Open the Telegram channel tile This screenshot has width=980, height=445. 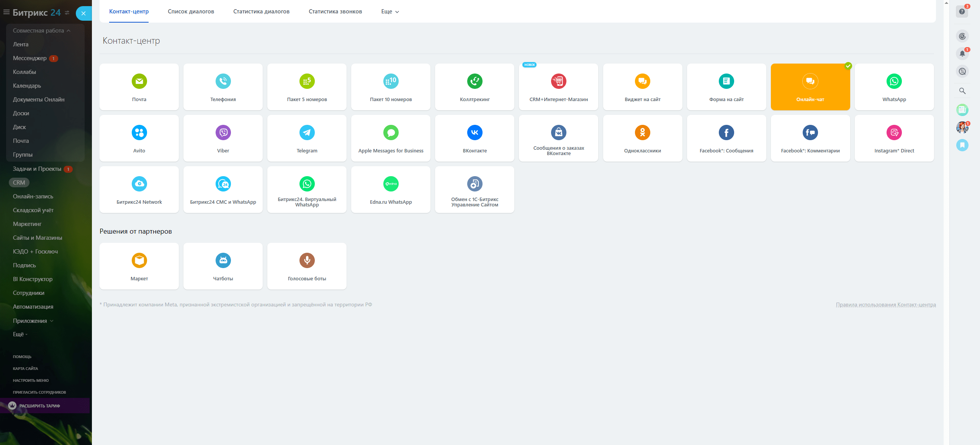[x=307, y=138]
